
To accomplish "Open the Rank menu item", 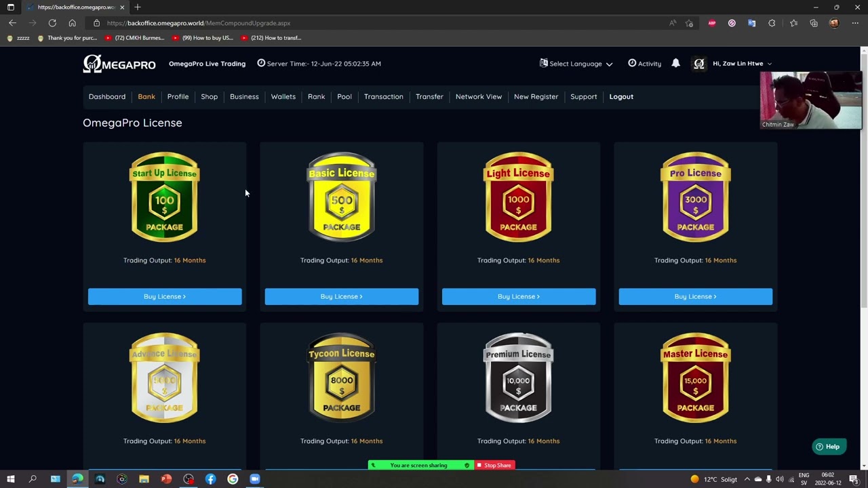I will tap(316, 96).
